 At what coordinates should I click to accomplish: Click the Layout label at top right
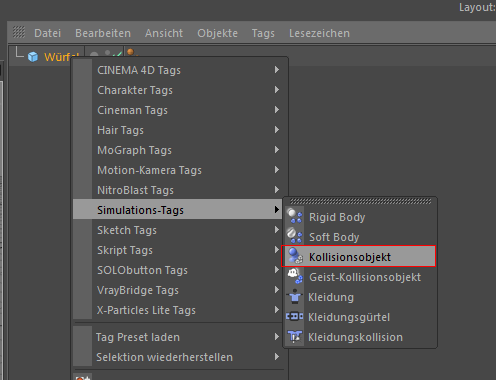click(x=477, y=7)
